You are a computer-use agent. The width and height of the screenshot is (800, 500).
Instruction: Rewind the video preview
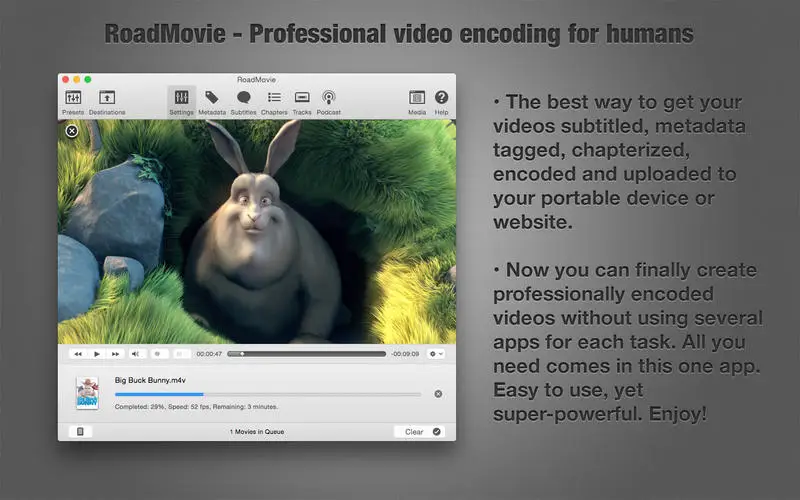[x=78, y=354]
